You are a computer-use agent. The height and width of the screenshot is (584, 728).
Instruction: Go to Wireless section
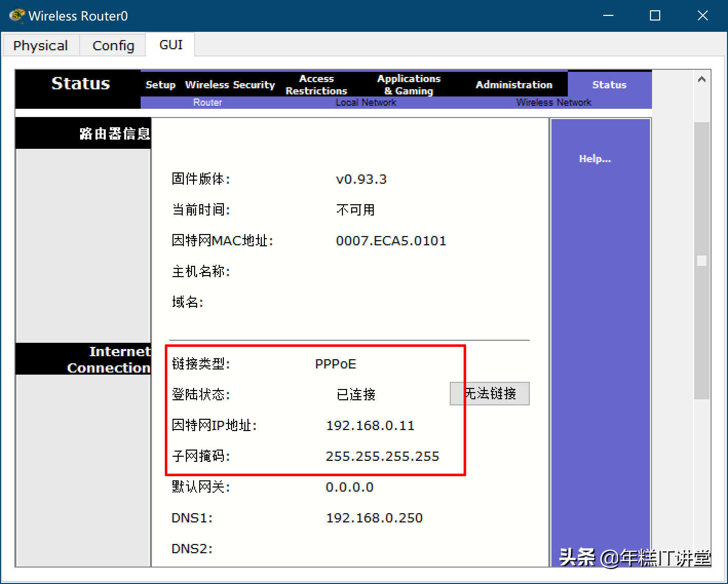coord(207,85)
